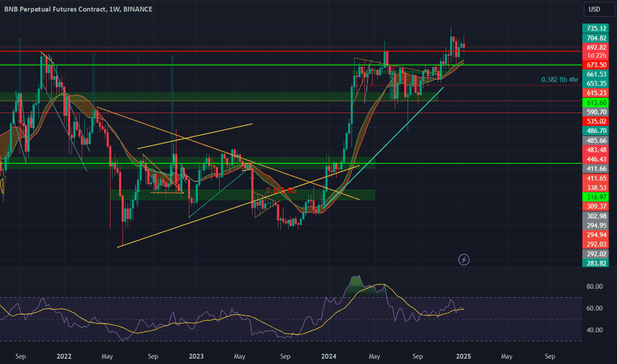This screenshot has width=617, height=364.
Task: Click the 483.48 price label
Action: [596, 150]
